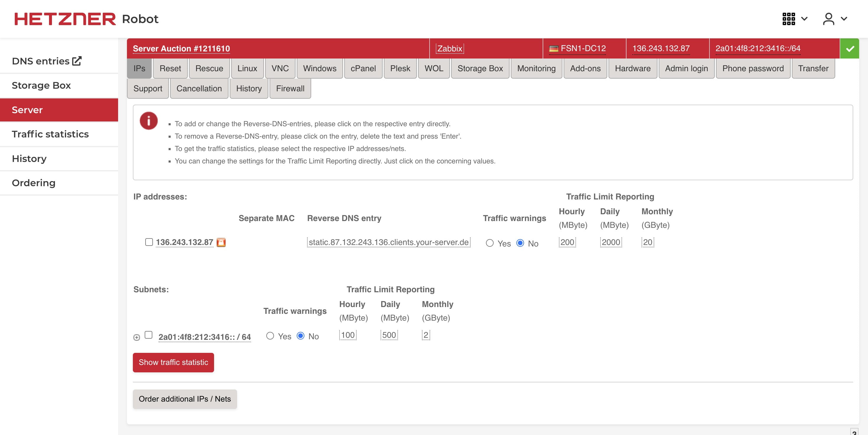The width and height of the screenshot is (868, 435).
Task: Click FSN1-DC12 datacenter label
Action: click(583, 48)
